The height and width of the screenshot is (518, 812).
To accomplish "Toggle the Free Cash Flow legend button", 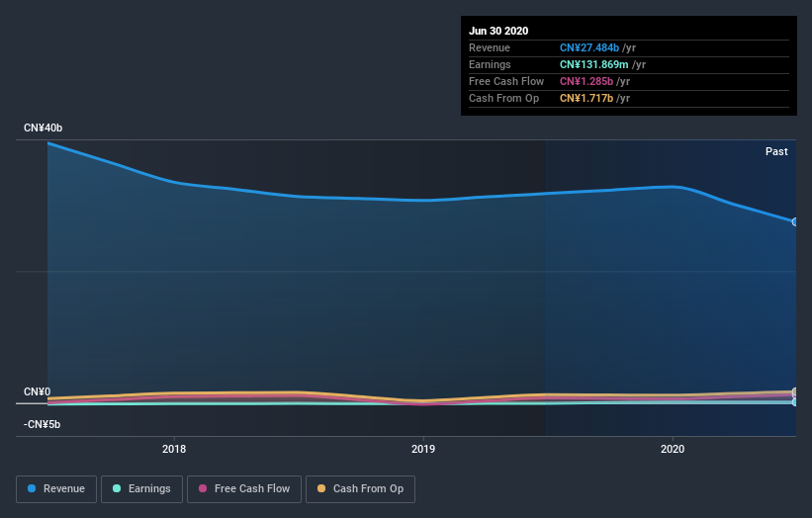I will (244, 489).
